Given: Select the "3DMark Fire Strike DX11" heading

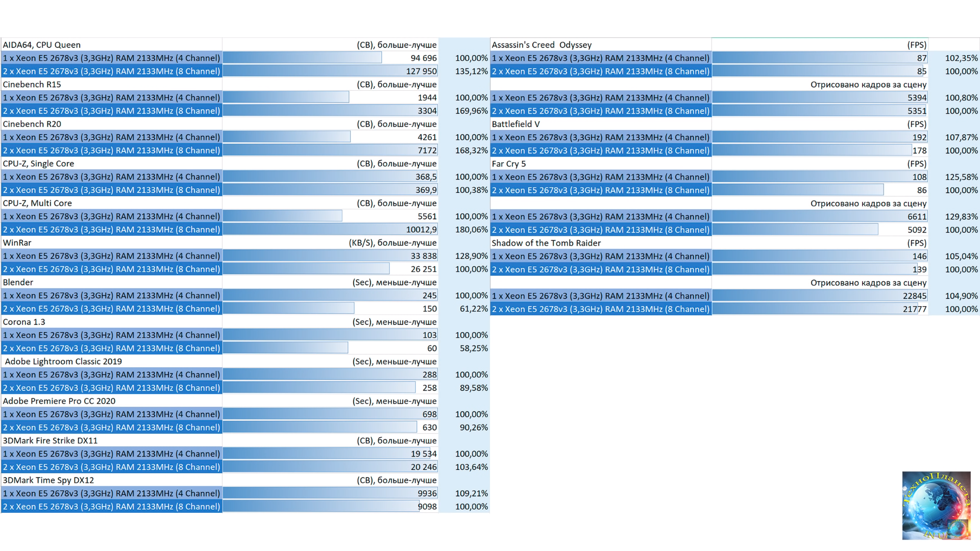Looking at the screenshot, I should click(x=50, y=441).
